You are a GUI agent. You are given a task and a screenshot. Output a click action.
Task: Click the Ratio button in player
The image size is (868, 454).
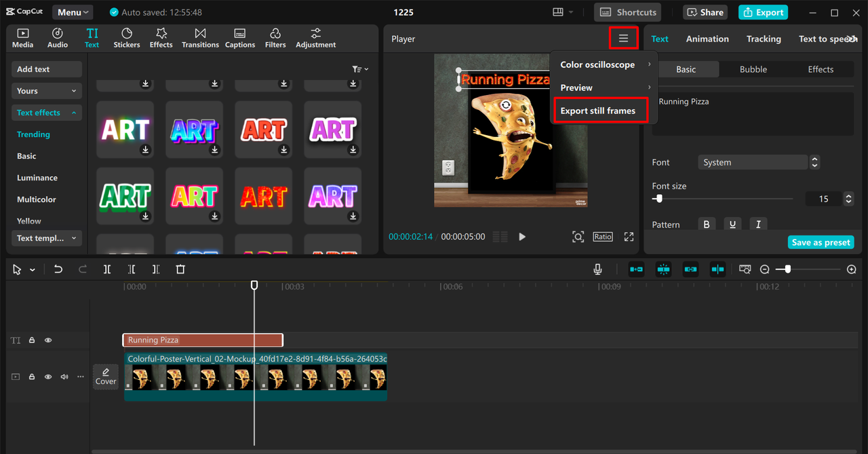pyautogui.click(x=603, y=237)
